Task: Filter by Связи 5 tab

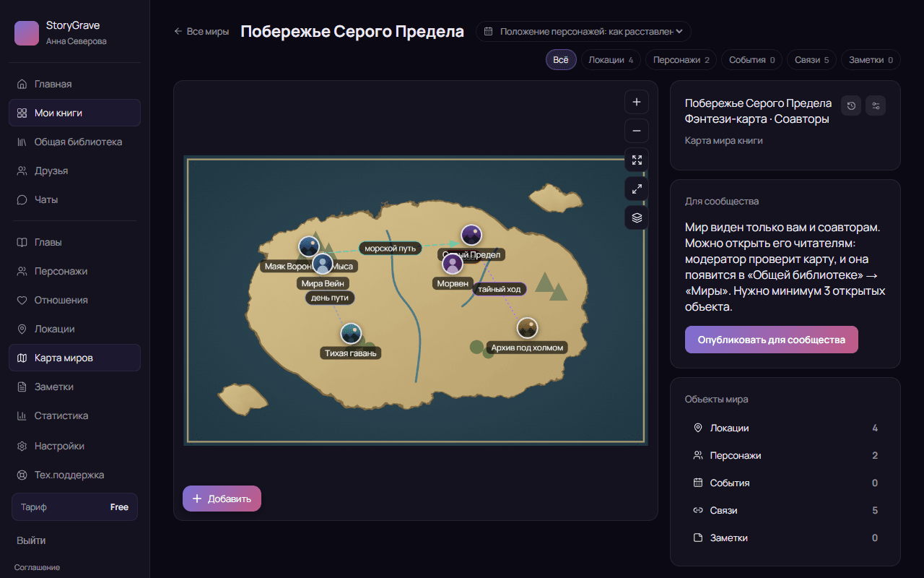Action: click(x=812, y=60)
